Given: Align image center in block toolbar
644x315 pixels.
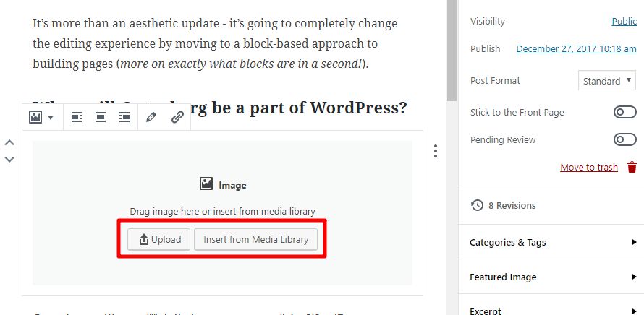Looking at the screenshot, I should (101, 118).
